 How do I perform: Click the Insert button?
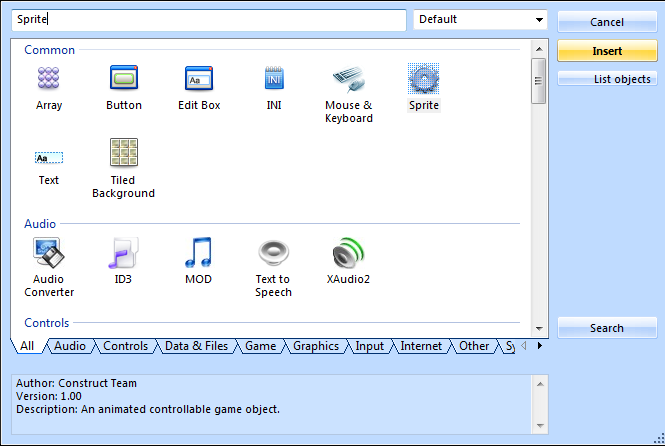(607, 51)
